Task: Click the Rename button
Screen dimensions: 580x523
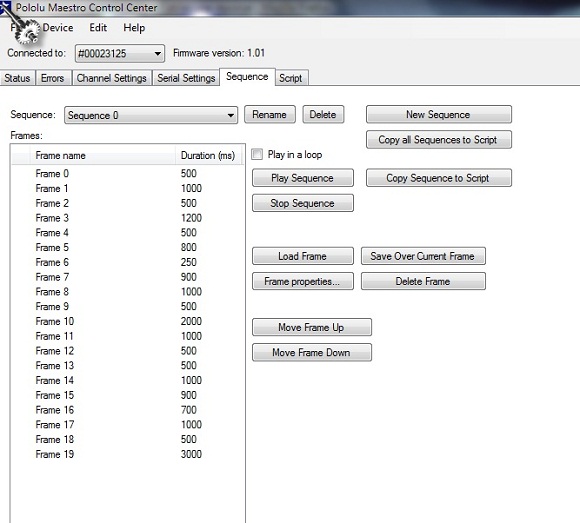Action: [x=270, y=115]
